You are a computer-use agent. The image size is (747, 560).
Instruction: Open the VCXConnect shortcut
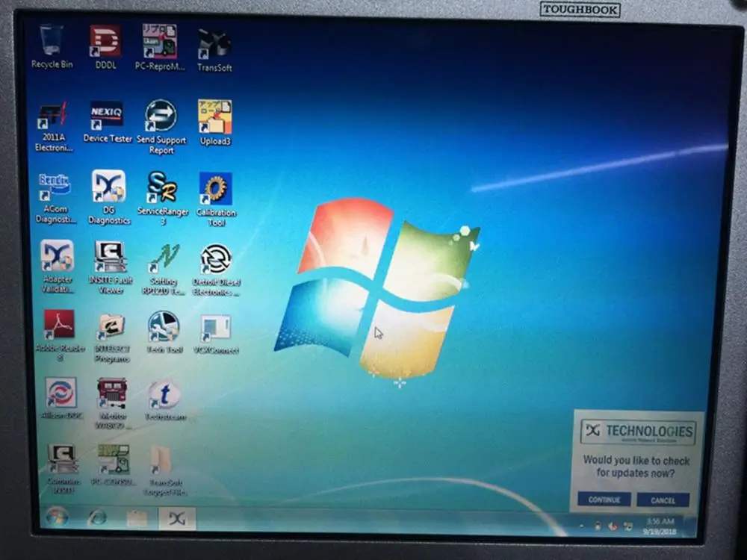(x=216, y=334)
